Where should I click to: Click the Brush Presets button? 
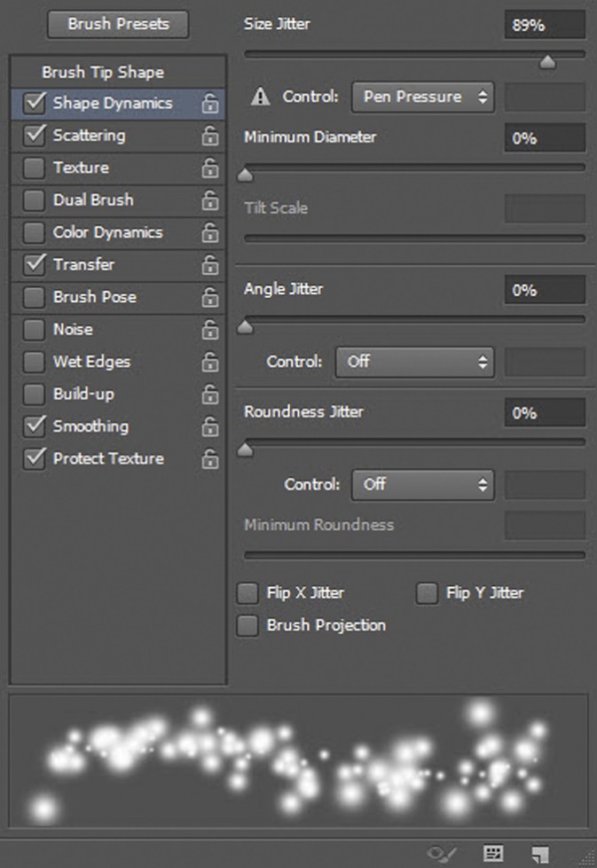118,25
